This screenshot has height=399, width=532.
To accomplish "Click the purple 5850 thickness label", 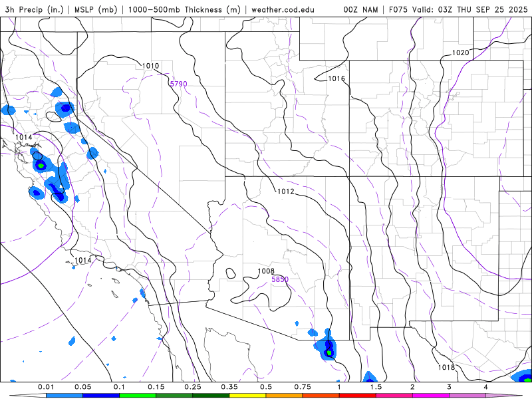I will 280,279.
